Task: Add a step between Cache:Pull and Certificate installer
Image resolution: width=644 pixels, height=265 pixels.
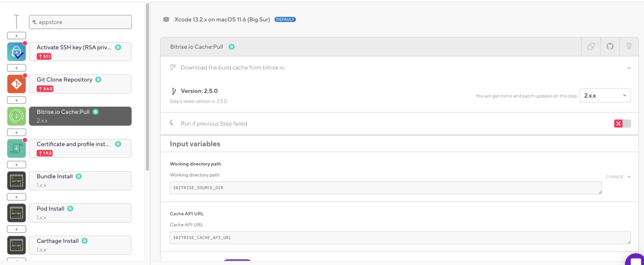Action: click(16, 132)
